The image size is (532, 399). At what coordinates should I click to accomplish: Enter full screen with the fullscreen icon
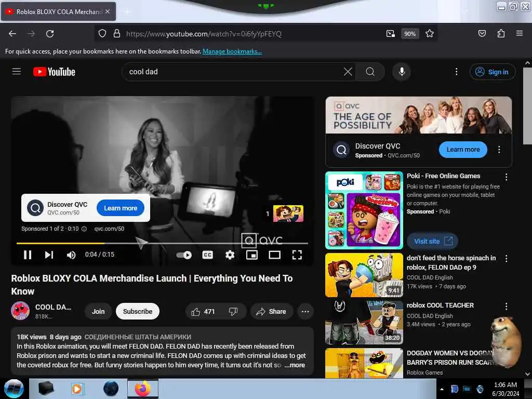(x=297, y=255)
